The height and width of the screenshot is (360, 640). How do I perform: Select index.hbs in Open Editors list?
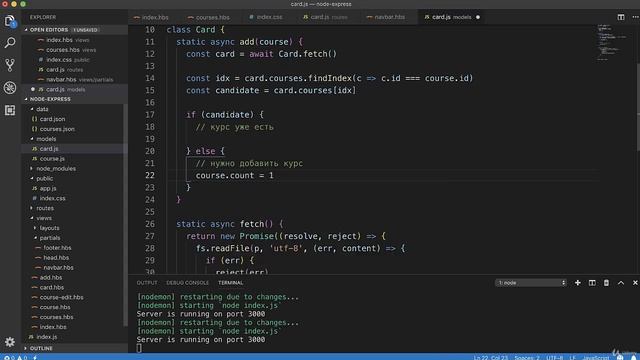(74, 40)
